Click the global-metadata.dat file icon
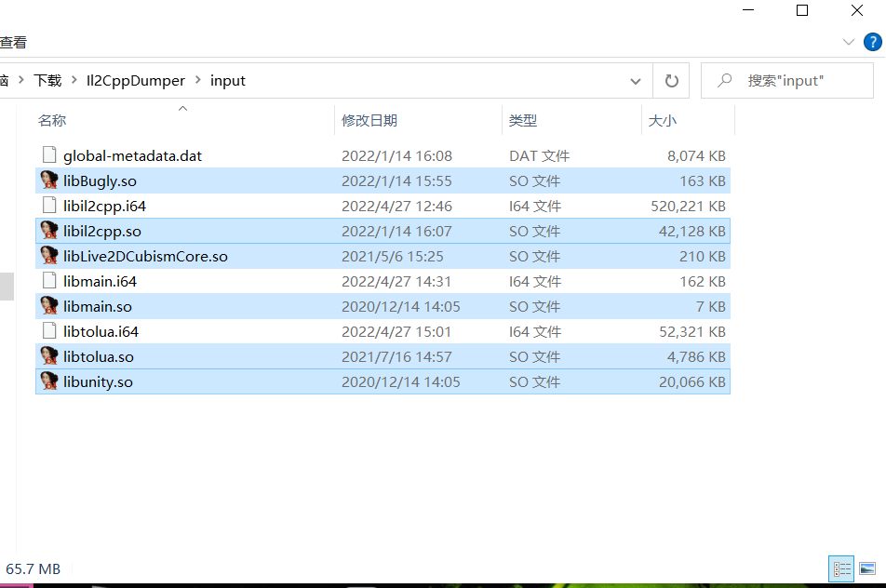 (x=49, y=155)
